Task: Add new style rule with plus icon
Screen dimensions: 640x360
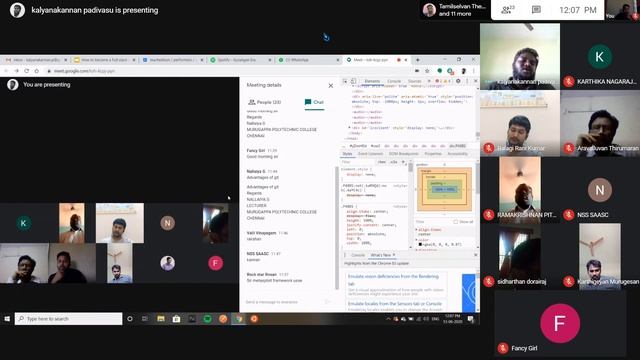Action: coord(403,162)
